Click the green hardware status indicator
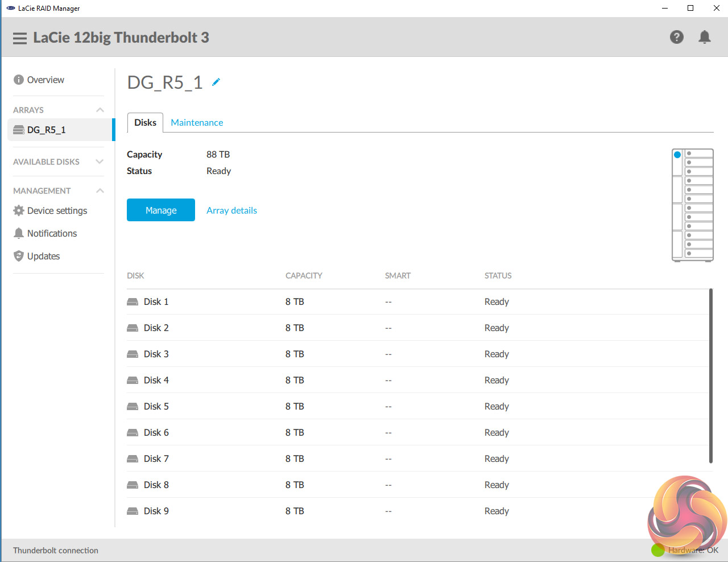Screen dimensions: 728x562 (658, 550)
